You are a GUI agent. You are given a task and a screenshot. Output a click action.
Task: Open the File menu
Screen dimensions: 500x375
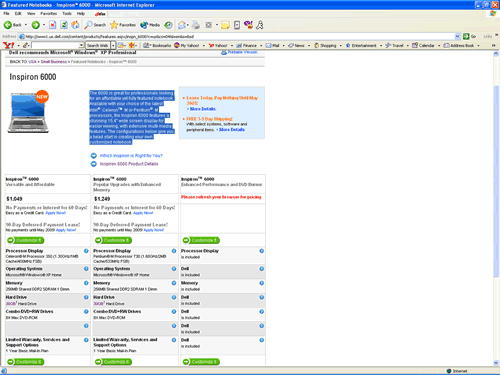(6, 14)
